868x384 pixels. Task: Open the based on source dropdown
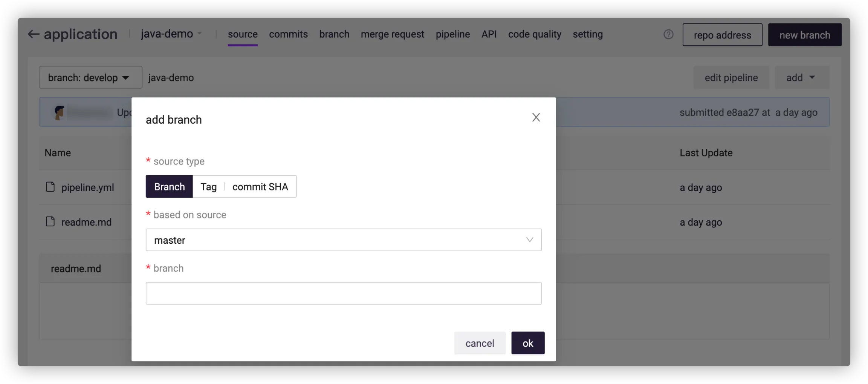(343, 240)
